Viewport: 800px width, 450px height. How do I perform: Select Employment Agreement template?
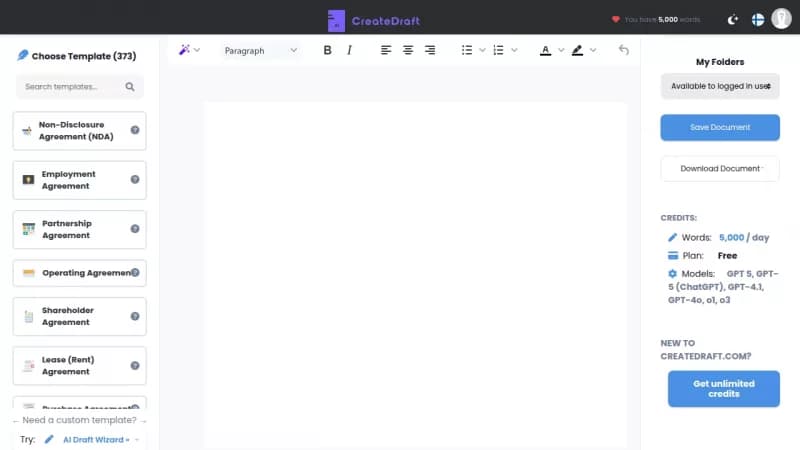(x=80, y=180)
